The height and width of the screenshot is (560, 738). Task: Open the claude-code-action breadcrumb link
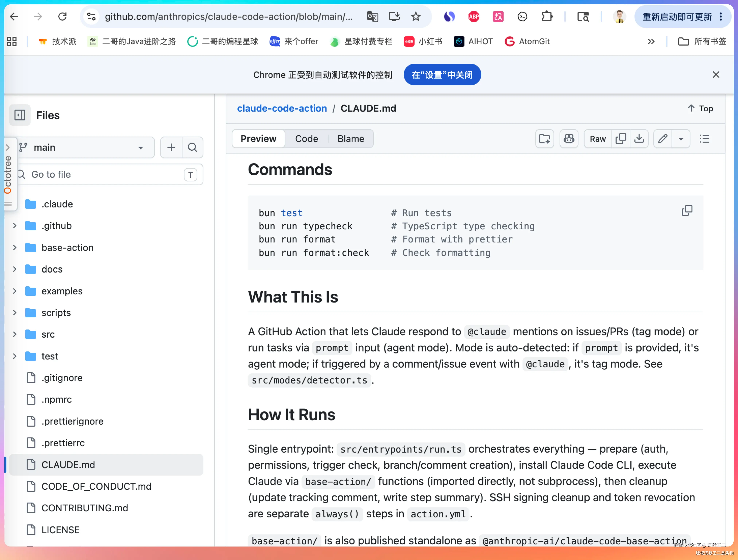pyautogui.click(x=282, y=108)
